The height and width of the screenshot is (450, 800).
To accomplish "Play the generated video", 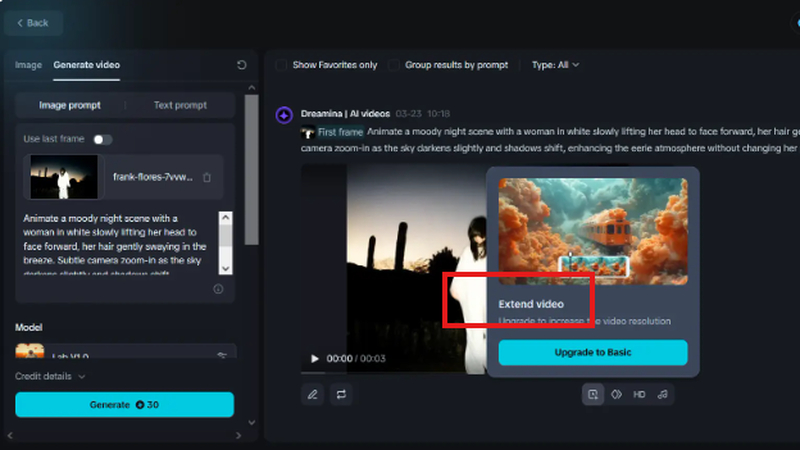I will point(315,359).
